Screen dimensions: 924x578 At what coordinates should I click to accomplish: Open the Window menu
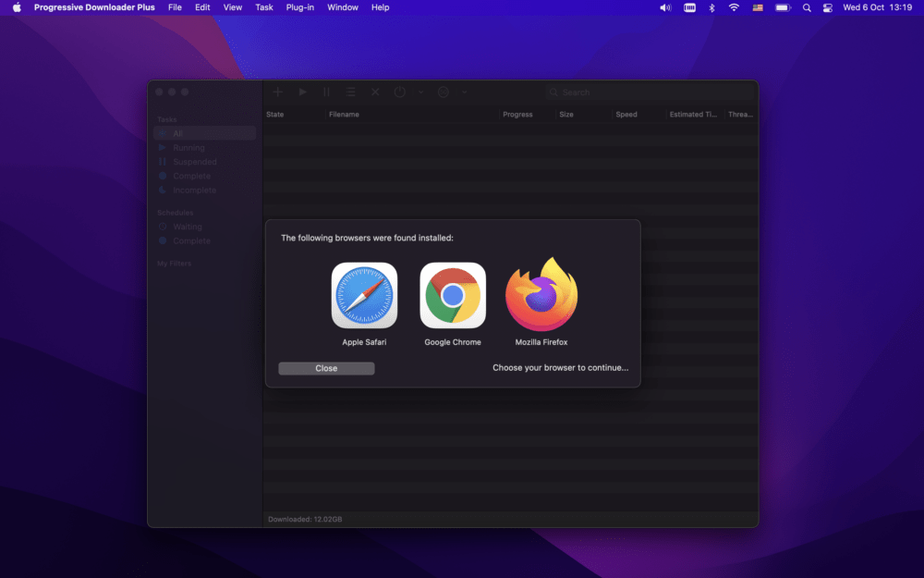coord(343,7)
